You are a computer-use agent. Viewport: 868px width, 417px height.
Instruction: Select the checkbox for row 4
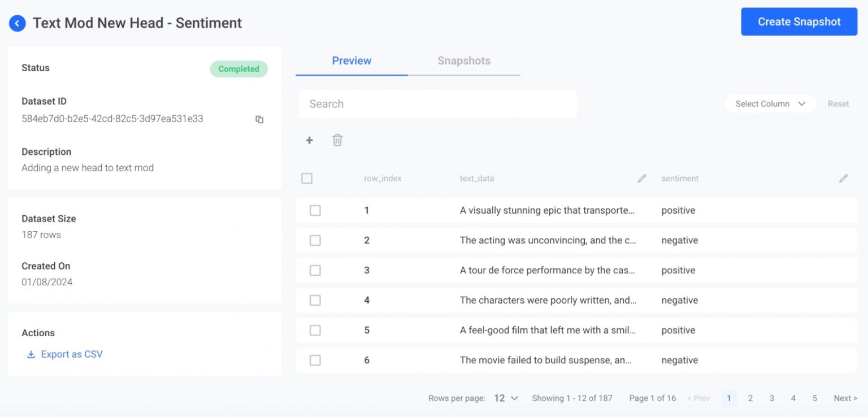pos(315,300)
